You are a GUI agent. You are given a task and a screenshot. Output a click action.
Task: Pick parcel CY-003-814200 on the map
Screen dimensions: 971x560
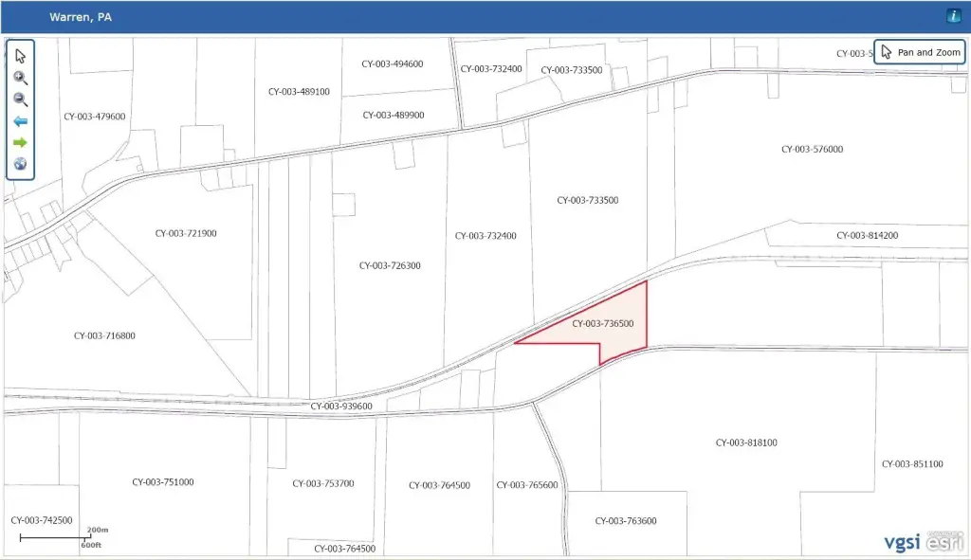coord(868,235)
